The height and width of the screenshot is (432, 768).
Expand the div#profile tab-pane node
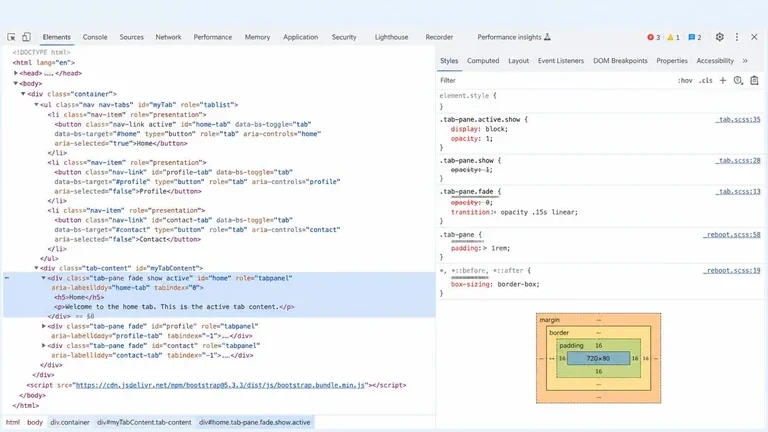tap(44, 326)
